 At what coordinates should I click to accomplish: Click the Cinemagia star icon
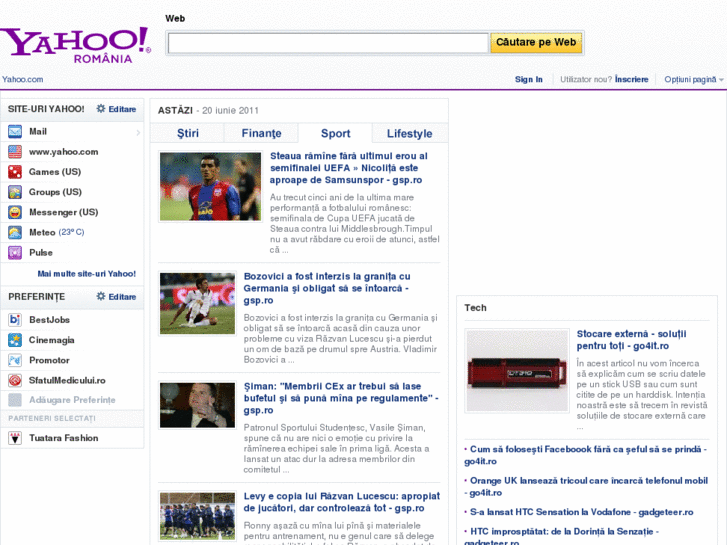[15, 340]
